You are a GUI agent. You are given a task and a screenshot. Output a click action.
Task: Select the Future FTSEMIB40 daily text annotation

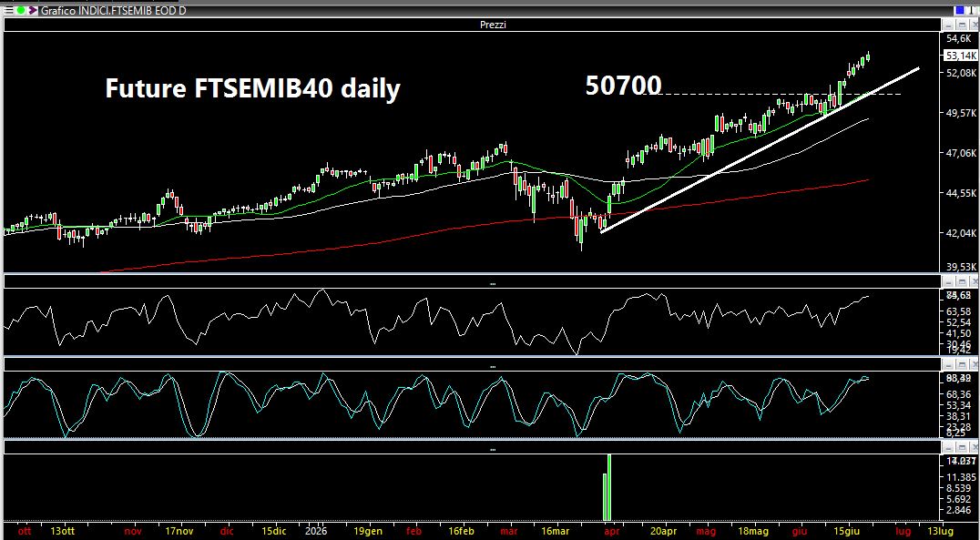click(x=252, y=88)
